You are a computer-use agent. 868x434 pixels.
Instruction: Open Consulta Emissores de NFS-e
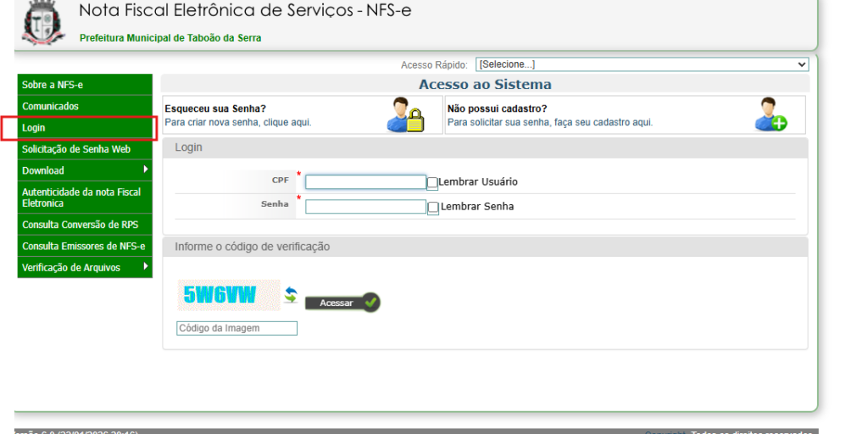[83, 246]
